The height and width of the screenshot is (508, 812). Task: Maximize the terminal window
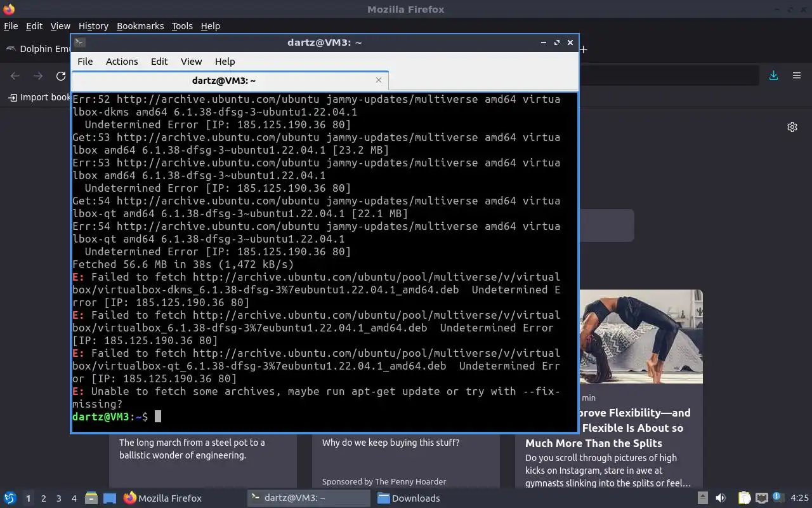coord(557,43)
